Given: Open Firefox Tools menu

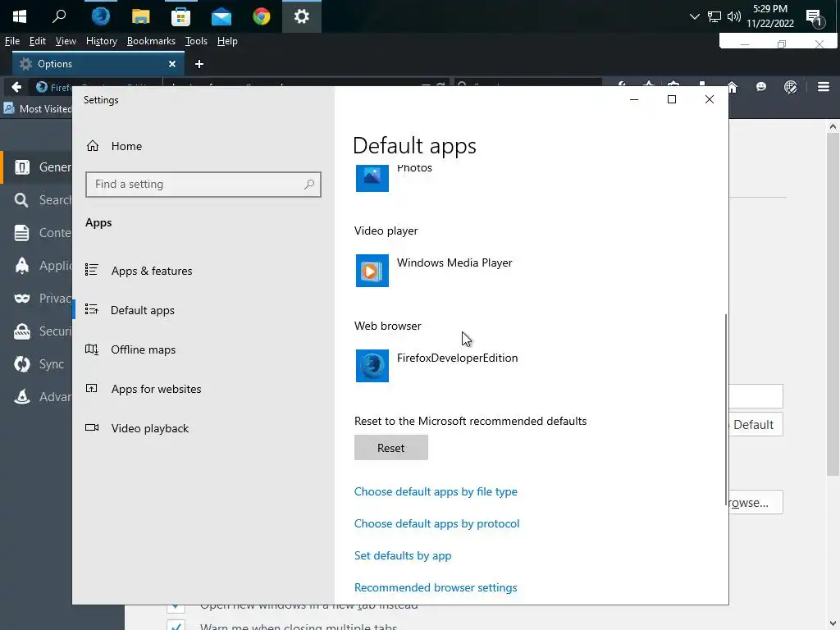Looking at the screenshot, I should (196, 41).
